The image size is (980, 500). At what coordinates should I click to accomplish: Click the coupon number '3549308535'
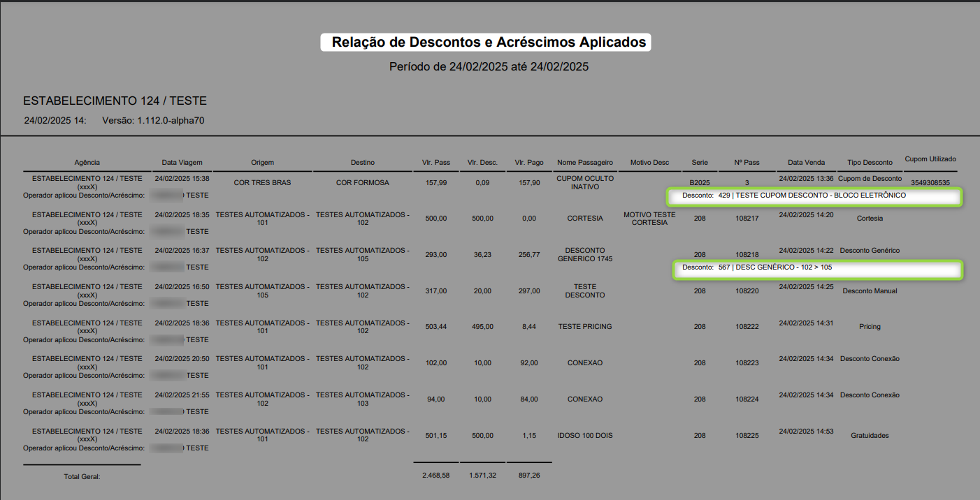[x=930, y=183]
